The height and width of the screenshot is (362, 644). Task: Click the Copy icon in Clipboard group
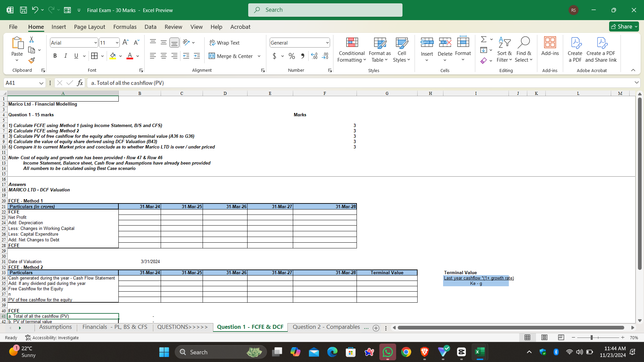pos(32,50)
